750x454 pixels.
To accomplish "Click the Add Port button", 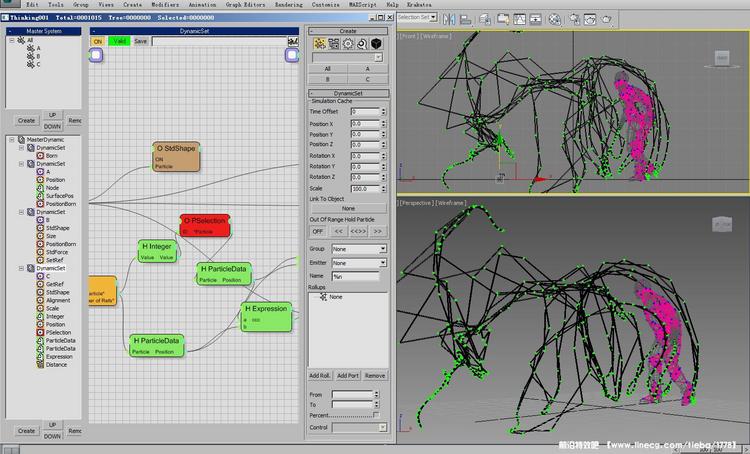I will pos(348,376).
